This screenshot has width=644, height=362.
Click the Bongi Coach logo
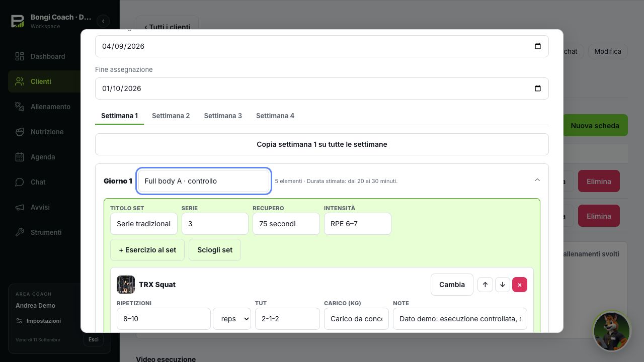(x=18, y=21)
